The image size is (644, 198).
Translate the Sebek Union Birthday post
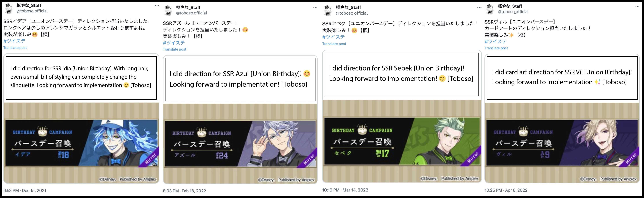334,44
